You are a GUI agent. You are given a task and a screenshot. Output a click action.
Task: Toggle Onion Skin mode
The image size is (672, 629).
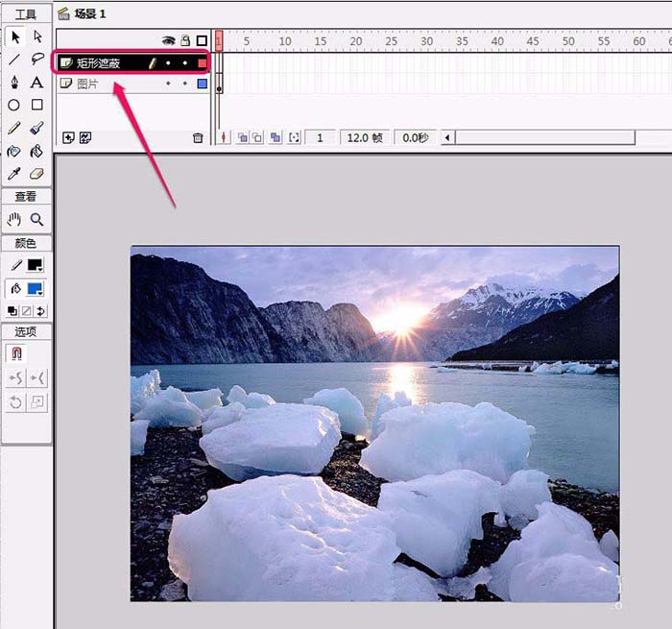[243, 137]
